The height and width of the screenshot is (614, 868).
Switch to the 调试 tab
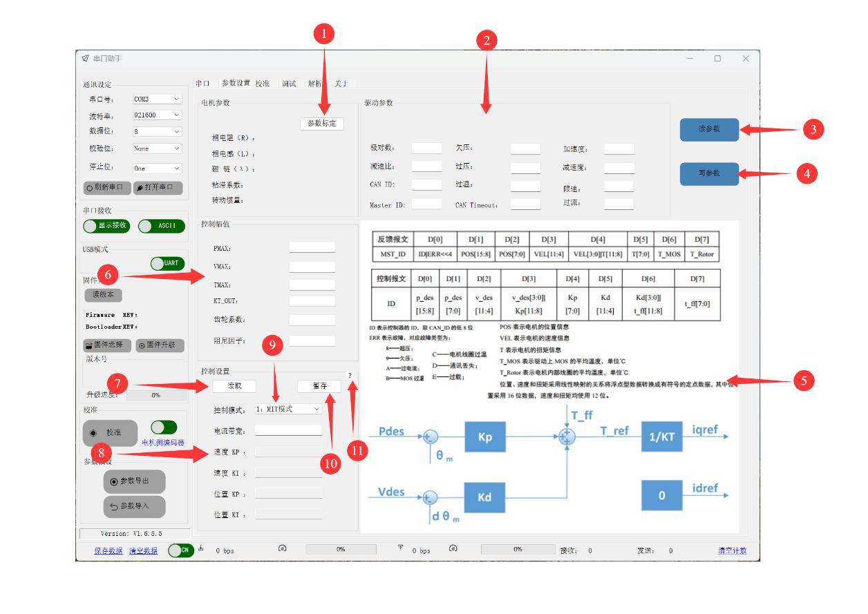288,84
